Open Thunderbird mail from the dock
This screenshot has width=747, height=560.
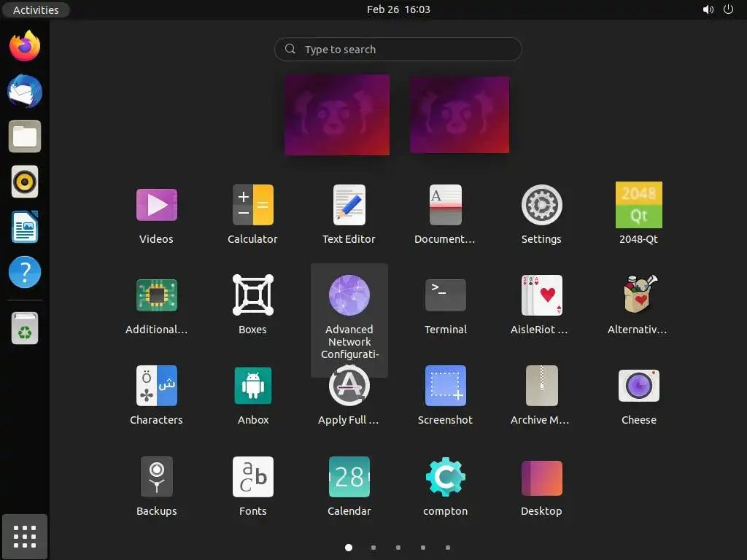click(x=25, y=91)
